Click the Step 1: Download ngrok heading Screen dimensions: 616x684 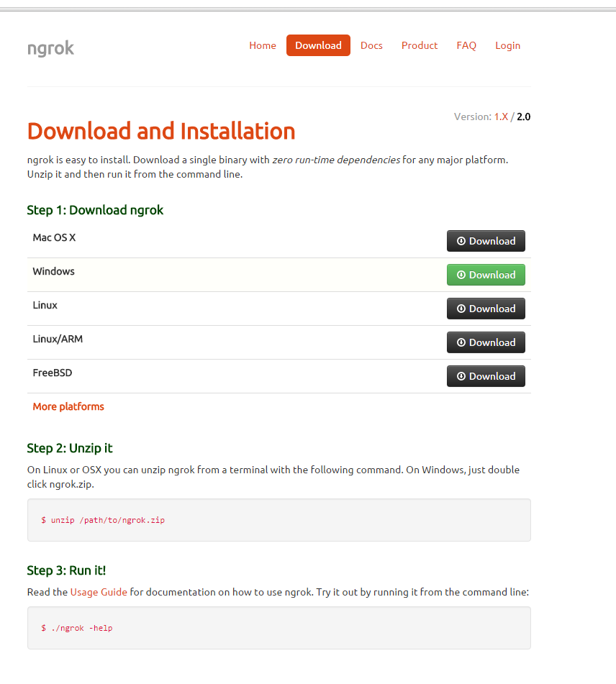click(x=95, y=210)
